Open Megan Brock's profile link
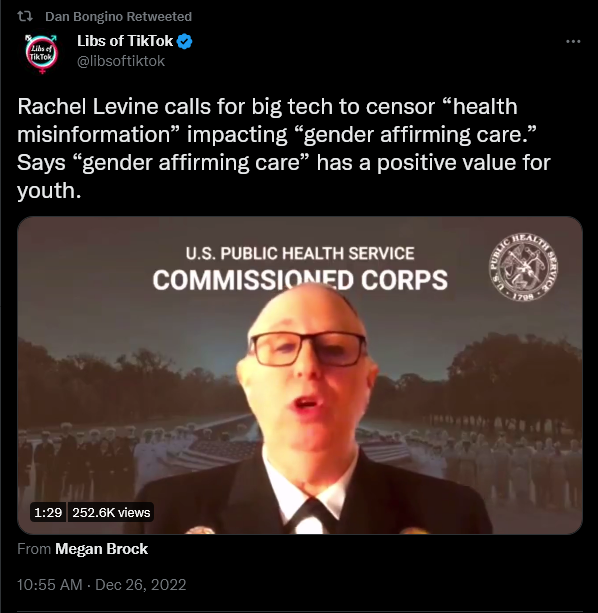This screenshot has width=598, height=613. (101, 549)
